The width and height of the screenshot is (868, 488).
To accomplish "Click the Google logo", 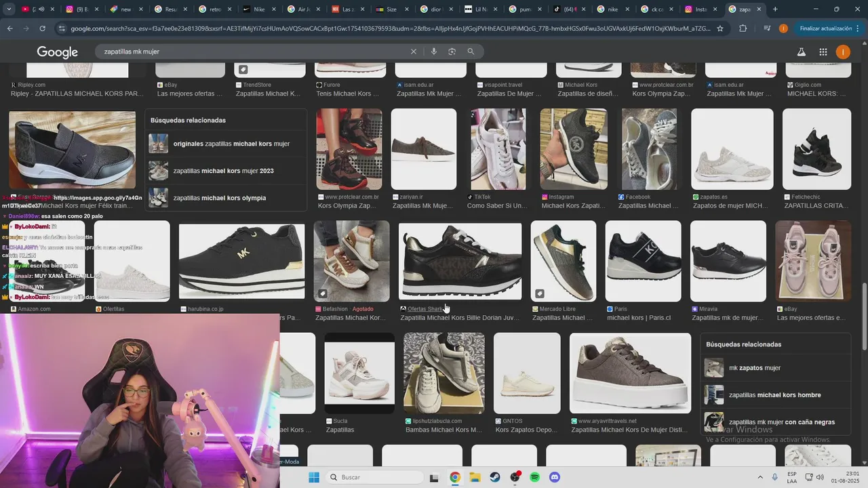I will tap(57, 52).
